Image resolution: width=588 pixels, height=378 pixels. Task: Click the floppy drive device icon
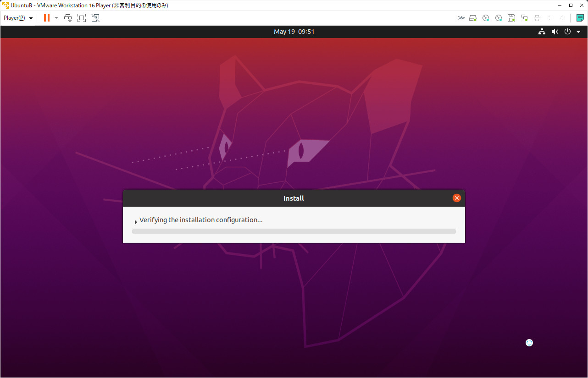(511, 18)
